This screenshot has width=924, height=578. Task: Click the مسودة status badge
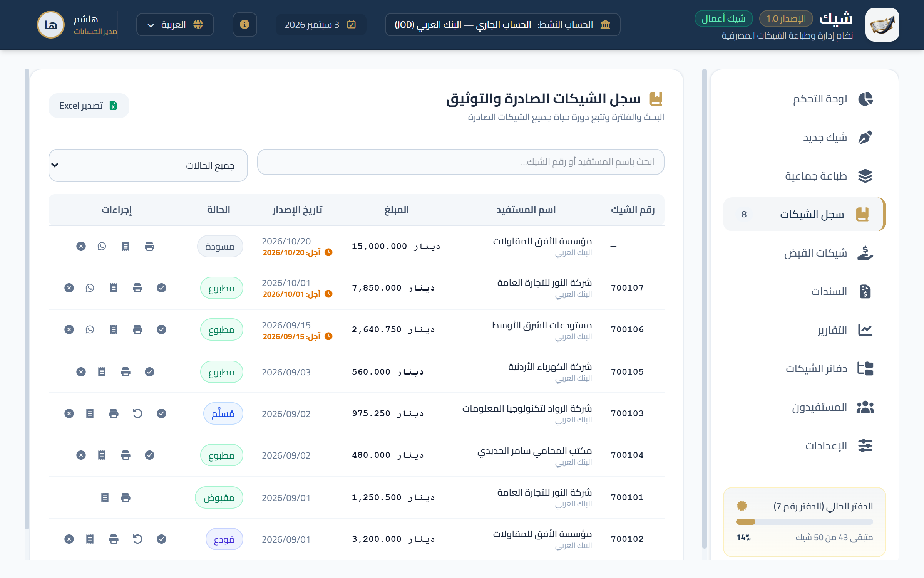click(x=220, y=246)
